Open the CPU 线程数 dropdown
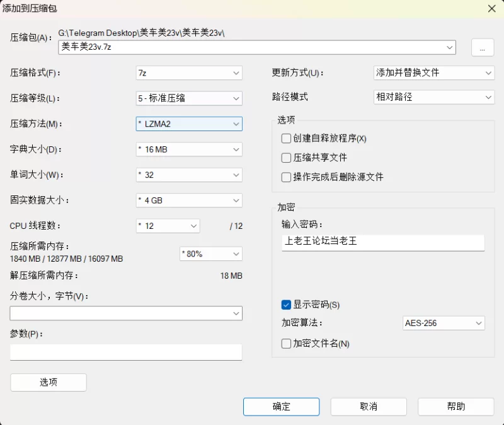The image size is (504, 425). [192, 226]
